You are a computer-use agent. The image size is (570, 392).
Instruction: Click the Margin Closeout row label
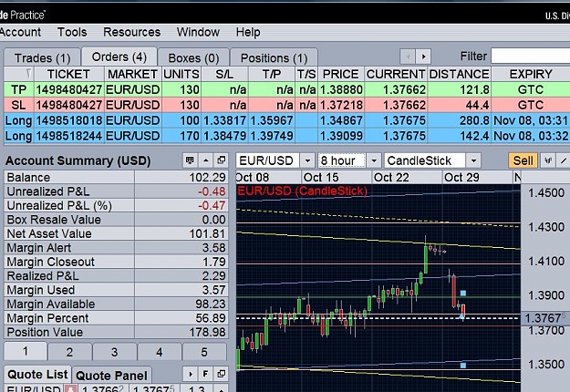pyautogui.click(x=50, y=262)
